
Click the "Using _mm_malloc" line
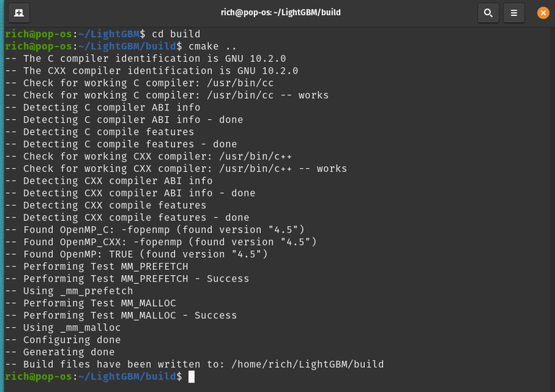(x=72, y=328)
